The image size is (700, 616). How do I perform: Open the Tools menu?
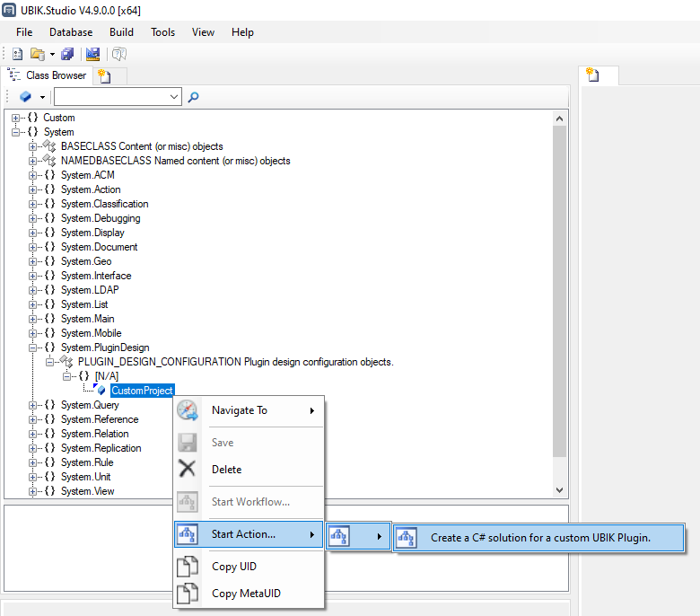162,32
